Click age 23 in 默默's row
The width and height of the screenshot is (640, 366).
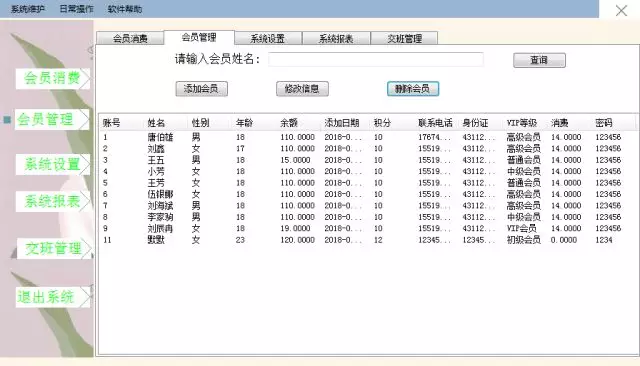click(x=240, y=240)
